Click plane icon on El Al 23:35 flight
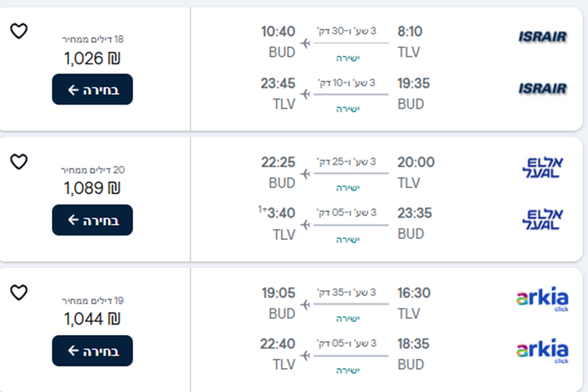 (306, 226)
